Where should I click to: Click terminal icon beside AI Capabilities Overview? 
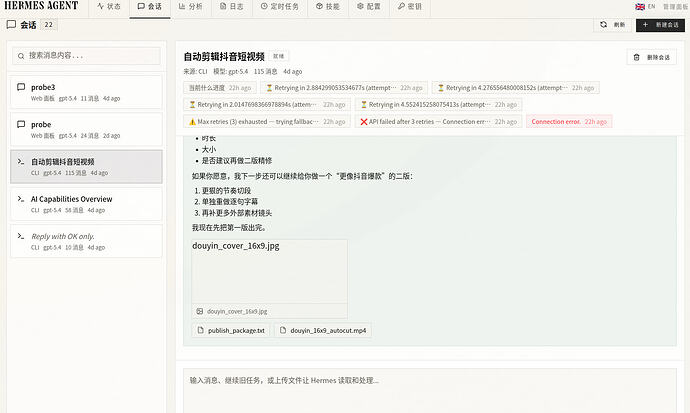point(21,199)
